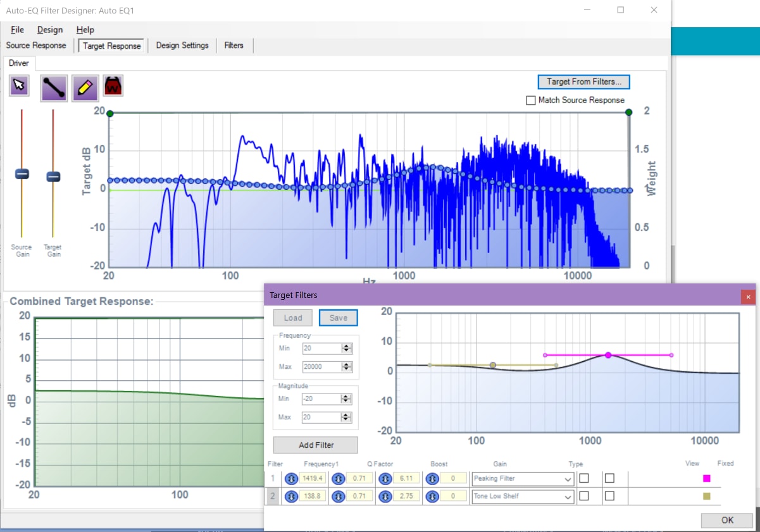Image resolution: width=760 pixels, height=532 pixels.
Task: Click the olive color swatch for filter 2
Action: tap(707, 497)
